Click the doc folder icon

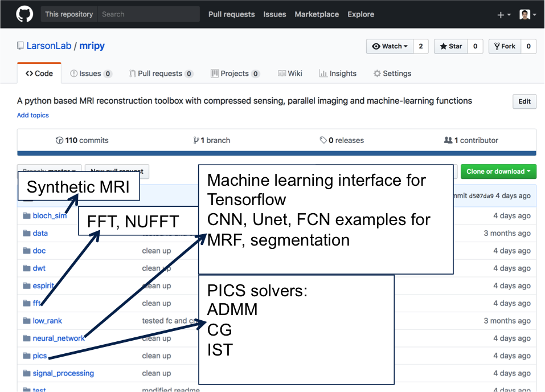[x=26, y=251]
